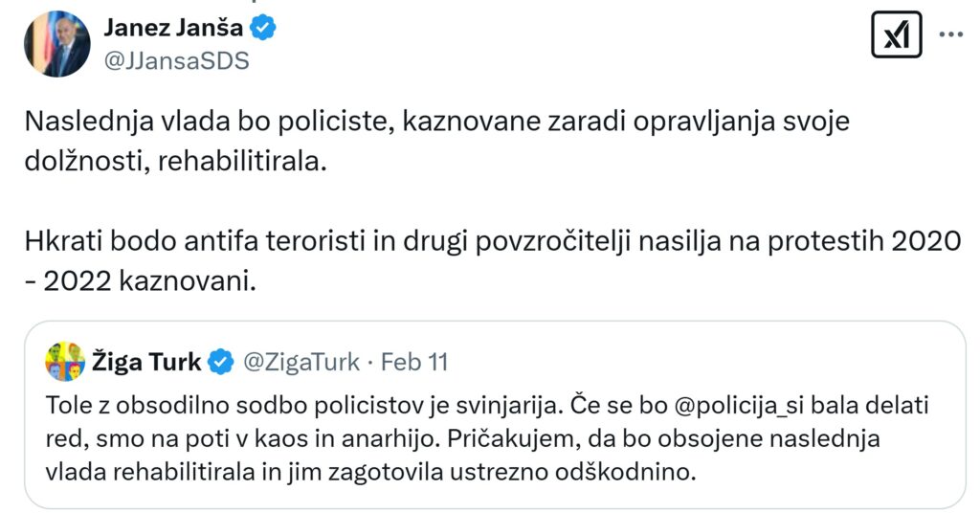Click Žiga Turk's small profile avatar
Screen dimensions: 980x513
65,362
